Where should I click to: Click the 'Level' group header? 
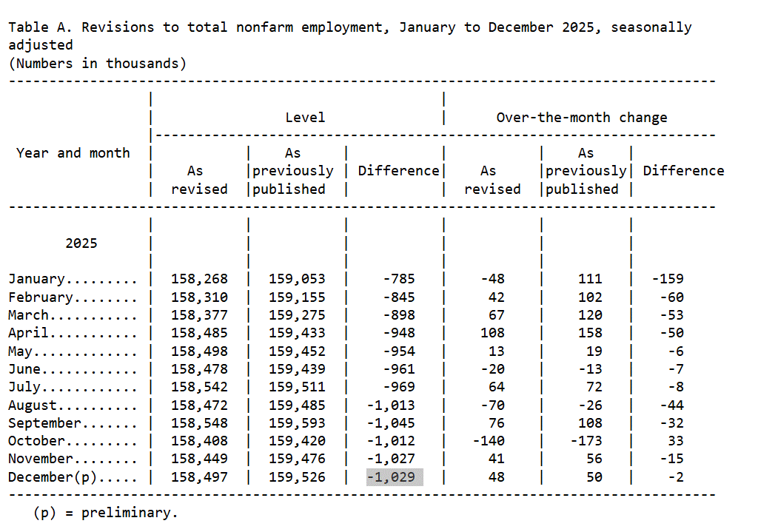(305, 118)
